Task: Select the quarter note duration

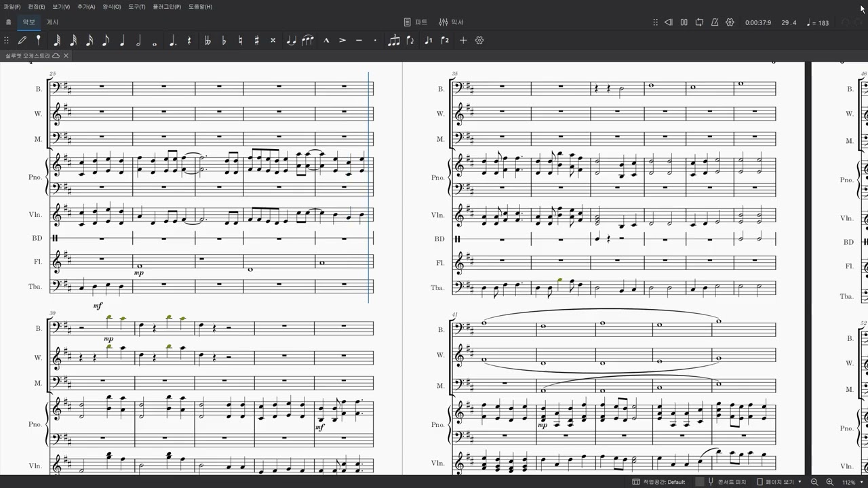Action: 123,41
